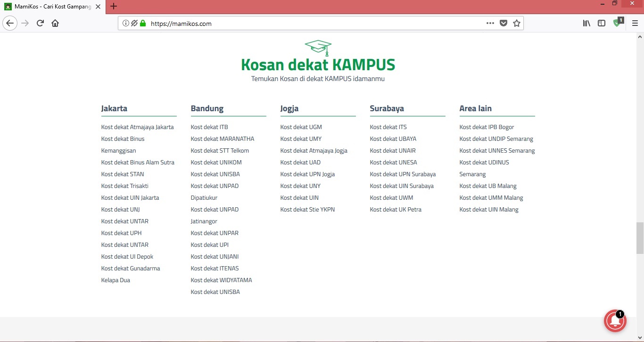This screenshot has width=644, height=342.
Task: Open the Kost dekat UGM link
Action: coord(301,127)
